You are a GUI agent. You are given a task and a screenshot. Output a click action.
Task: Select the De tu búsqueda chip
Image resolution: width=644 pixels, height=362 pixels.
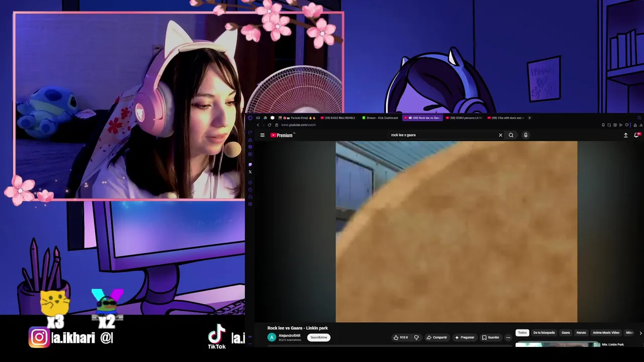(544, 332)
